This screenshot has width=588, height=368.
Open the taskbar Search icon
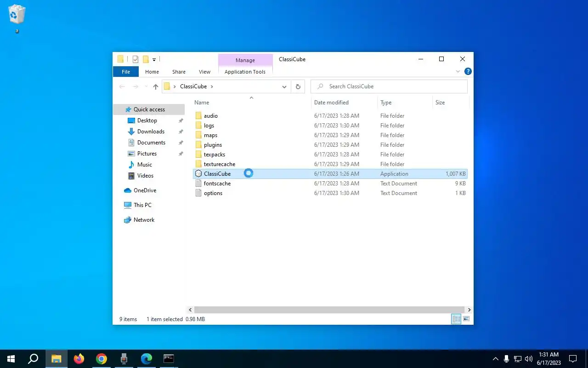[33, 359]
